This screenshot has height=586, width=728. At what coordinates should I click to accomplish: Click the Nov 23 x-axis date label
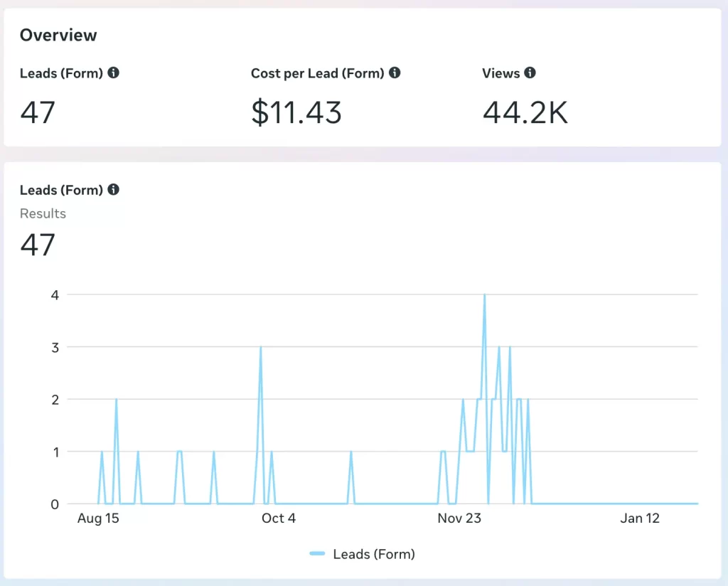[459, 518]
